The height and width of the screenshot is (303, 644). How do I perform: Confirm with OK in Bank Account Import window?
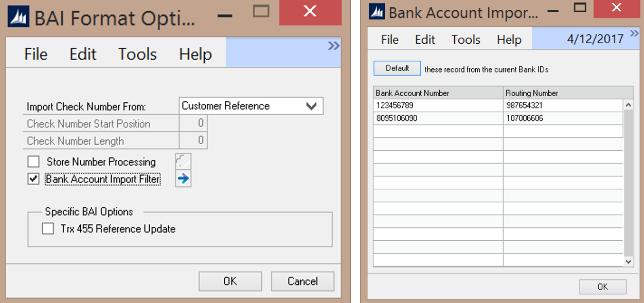coord(602,287)
